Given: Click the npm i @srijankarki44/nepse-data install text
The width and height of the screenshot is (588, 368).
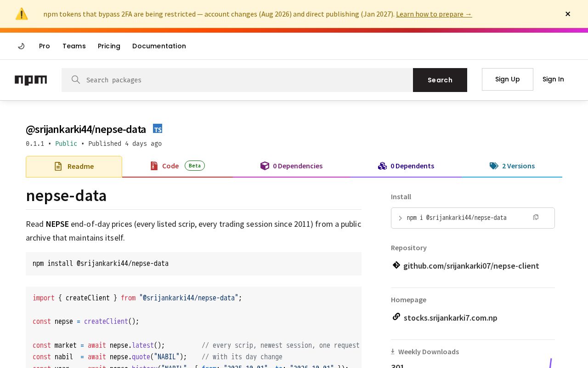Looking at the screenshot, I should coord(457,218).
